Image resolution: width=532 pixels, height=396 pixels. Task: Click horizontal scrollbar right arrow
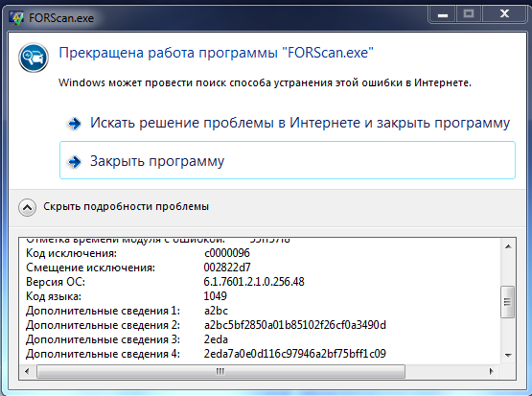[x=492, y=372]
